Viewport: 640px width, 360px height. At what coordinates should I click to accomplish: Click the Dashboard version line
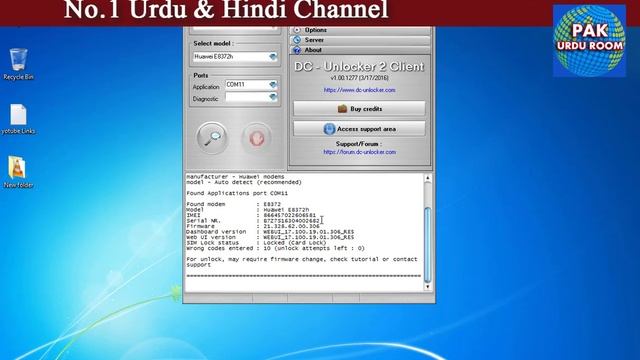[x=270, y=232]
